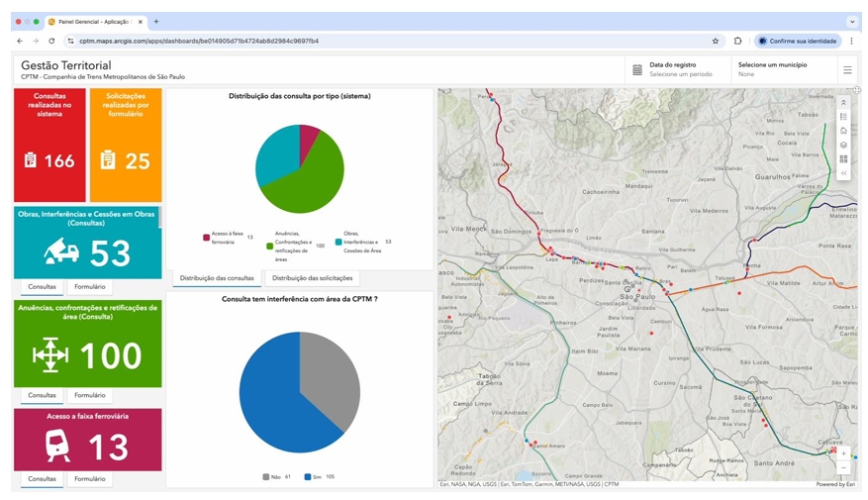
Task: Zoom in on the map
Action: pyautogui.click(x=843, y=453)
